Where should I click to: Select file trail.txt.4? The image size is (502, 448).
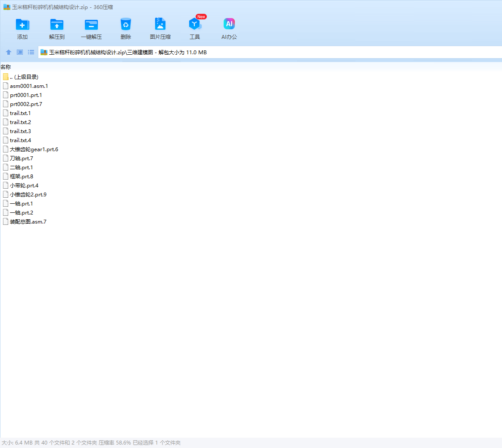point(21,140)
